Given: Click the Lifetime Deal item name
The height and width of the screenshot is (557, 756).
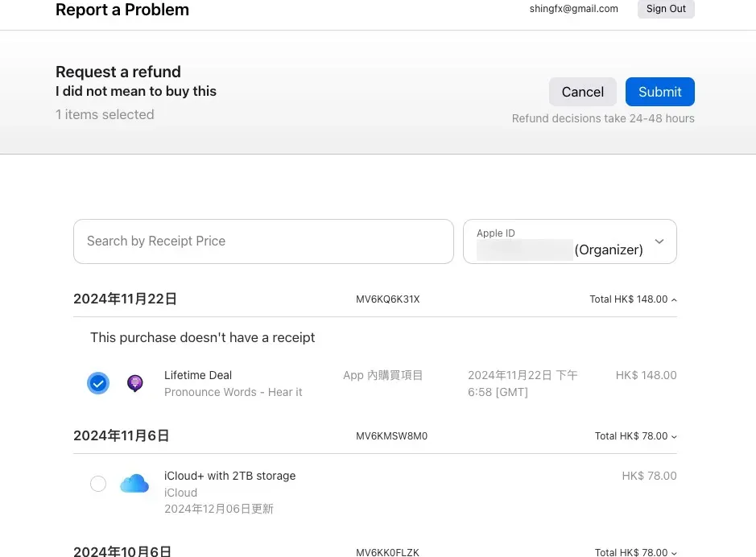Looking at the screenshot, I should pos(198,375).
